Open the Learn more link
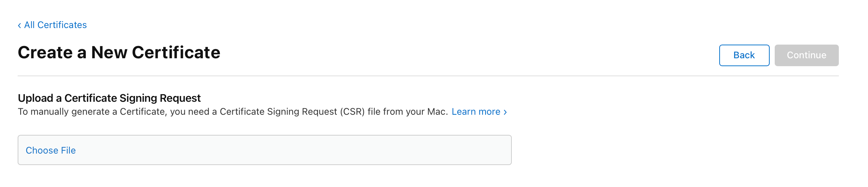This screenshot has height=187, width=868. pyautogui.click(x=475, y=112)
